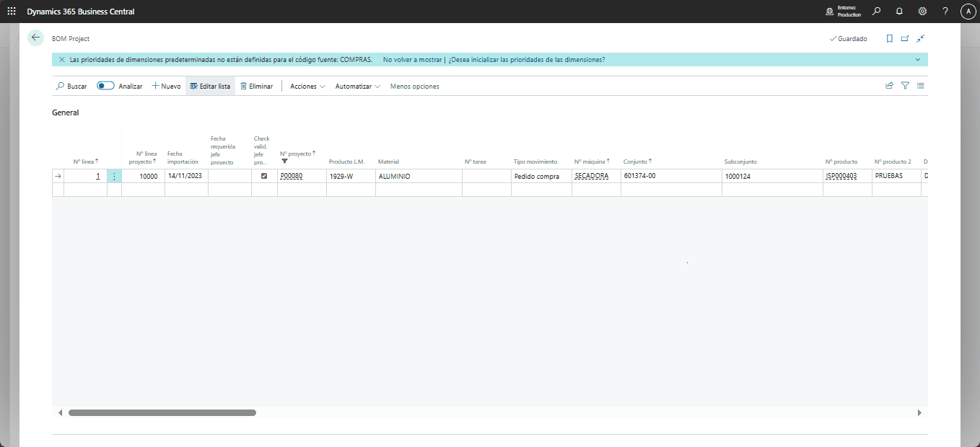Toggle Check valid. jefe proyecto checkbox
The height and width of the screenshot is (447, 980).
pyautogui.click(x=264, y=176)
